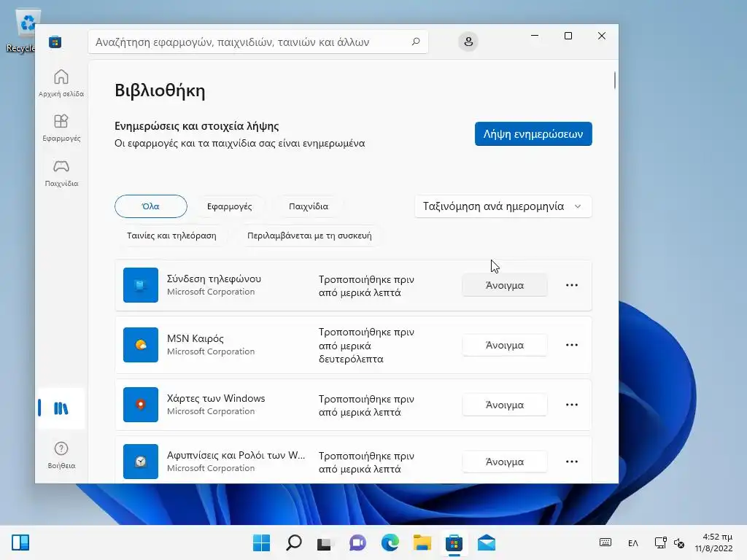Click the Χάρτες των Windows app icon

(x=141, y=404)
